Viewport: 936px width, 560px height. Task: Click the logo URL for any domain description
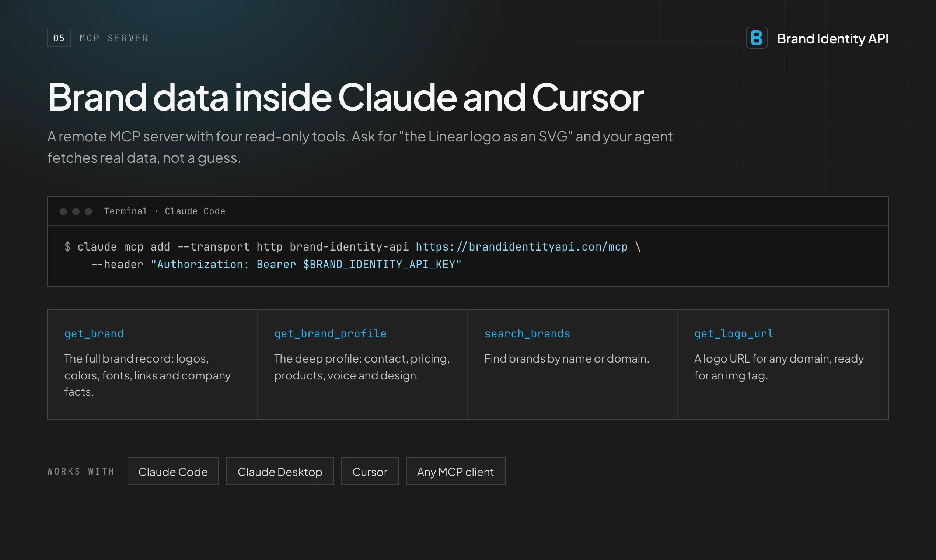[779, 367]
